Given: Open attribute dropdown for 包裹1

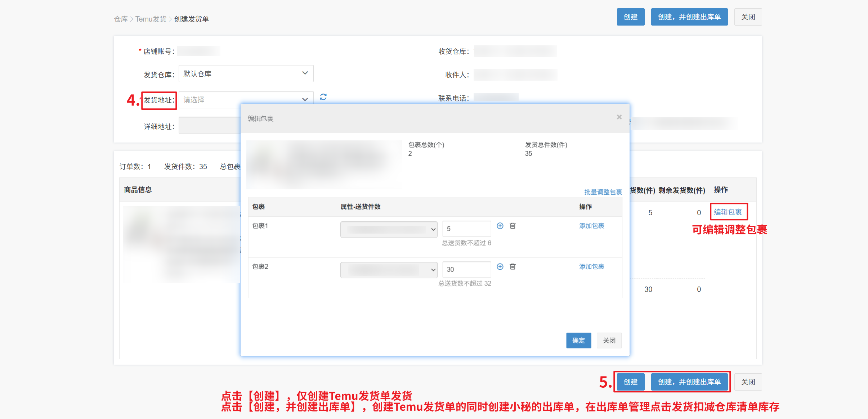Looking at the screenshot, I should (389, 229).
